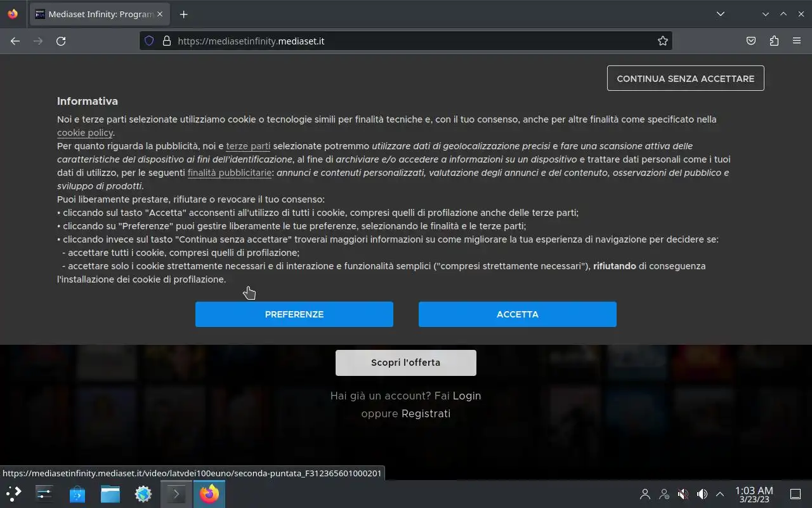
Task: Open the KDE application launcher
Action: coord(14,493)
